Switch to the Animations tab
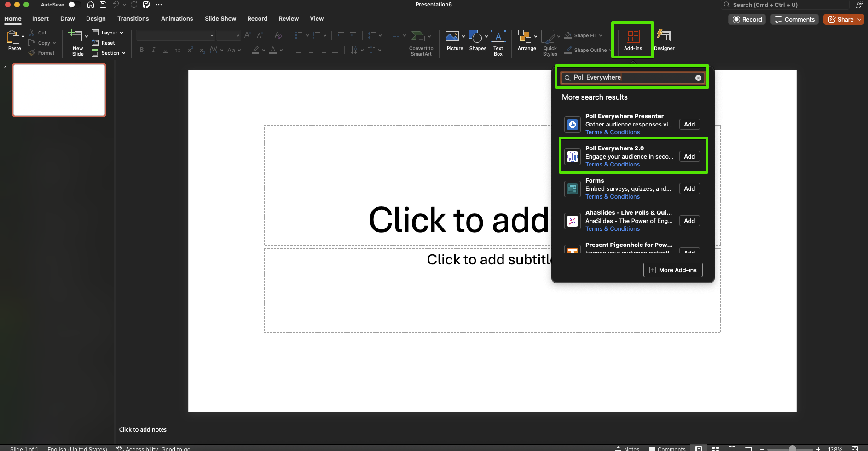This screenshot has width=868, height=451. pyautogui.click(x=177, y=19)
